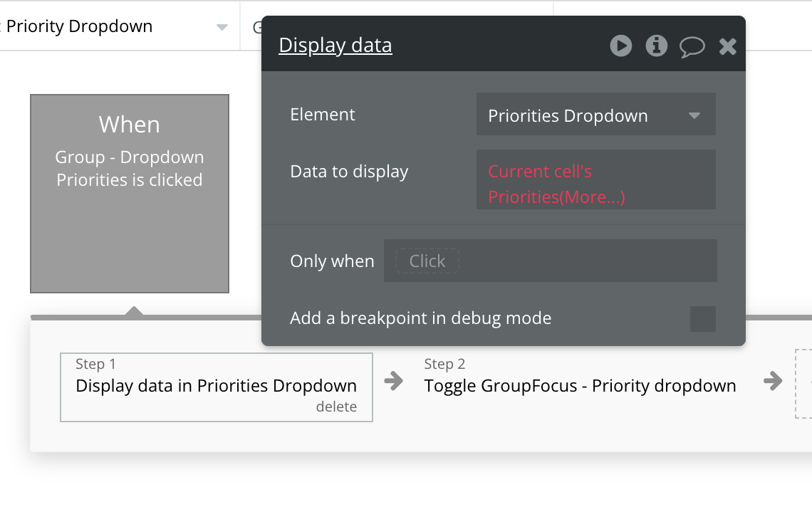Expand the top-left Priority Dropdown selector
Image resolution: width=812 pixels, height=507 pixels.
click(x=222, y=27)
